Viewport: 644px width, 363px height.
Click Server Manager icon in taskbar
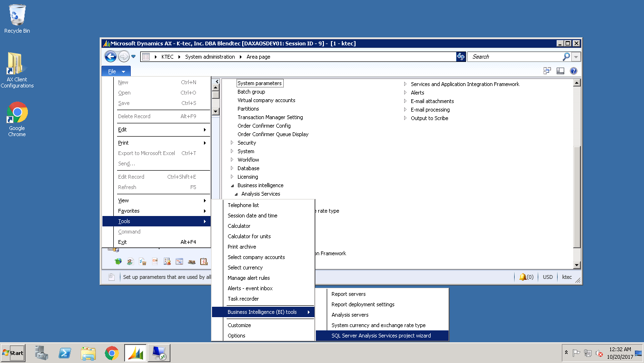42,353
